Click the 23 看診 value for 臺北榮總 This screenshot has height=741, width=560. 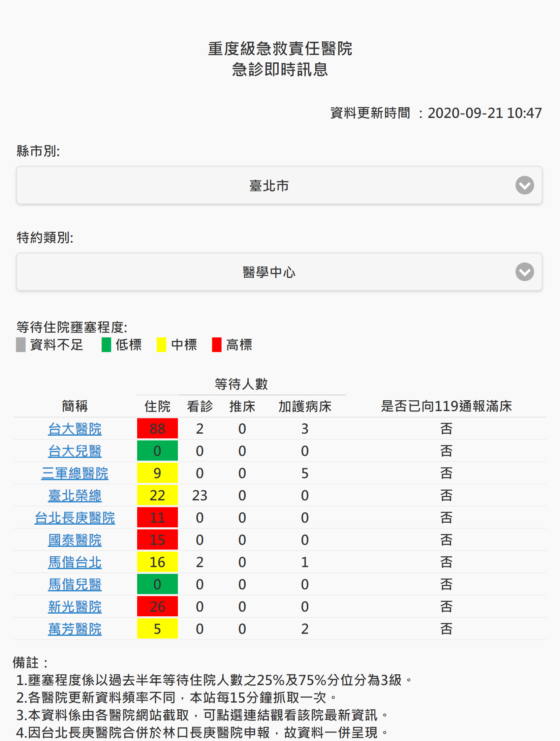[200, 496]
